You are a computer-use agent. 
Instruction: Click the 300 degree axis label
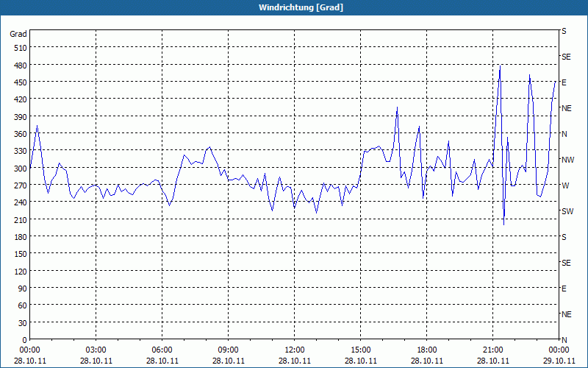[x=21, y=169]
